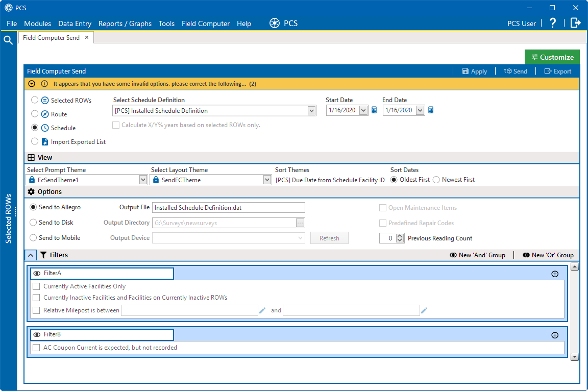
Task: Open the help question mark icon
Action: [x=553, y=23]
